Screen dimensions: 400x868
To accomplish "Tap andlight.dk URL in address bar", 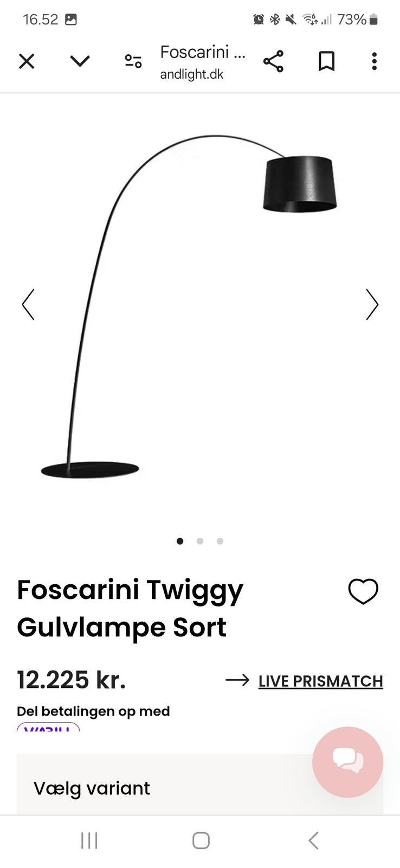I will click(192, 74).
